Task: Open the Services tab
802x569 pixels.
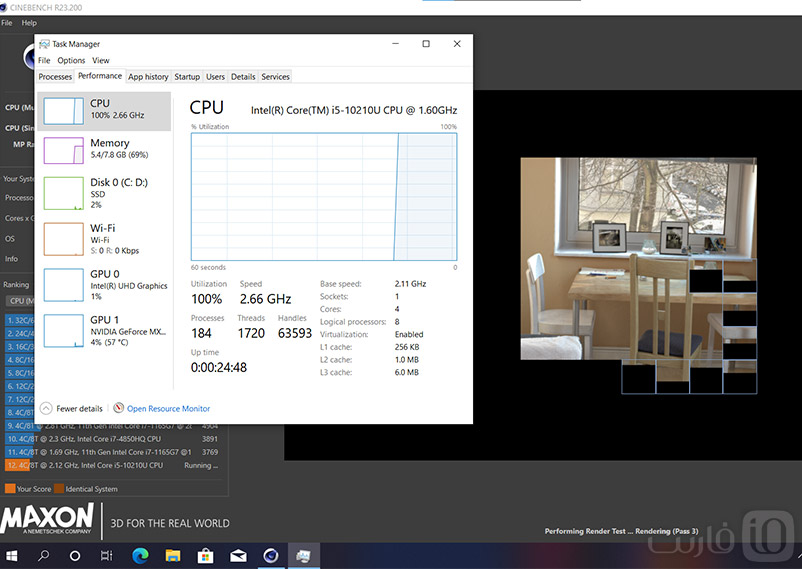Action: point(275,77)
